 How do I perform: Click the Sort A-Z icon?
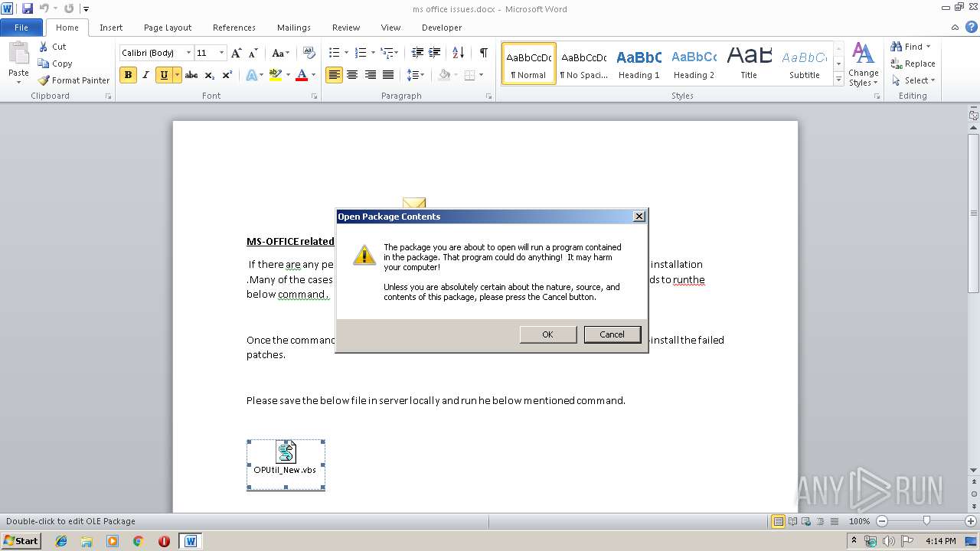point(459,53)
